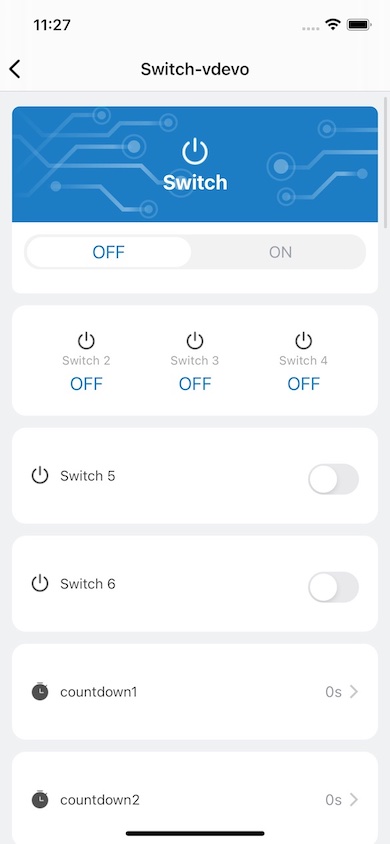Tap the power icon beside Switch 5
The height and width of the screenshot is (844, 390).
40,475
